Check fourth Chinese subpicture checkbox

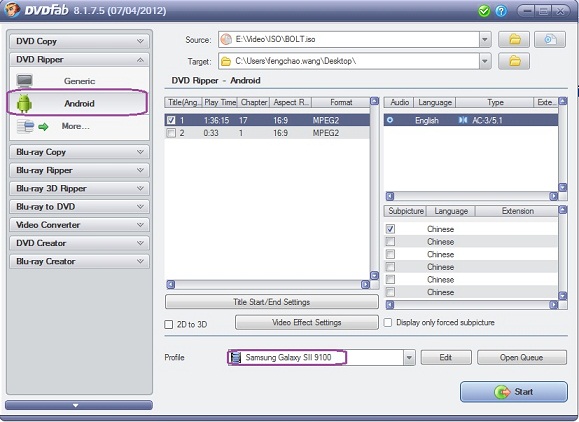[390, 267]
